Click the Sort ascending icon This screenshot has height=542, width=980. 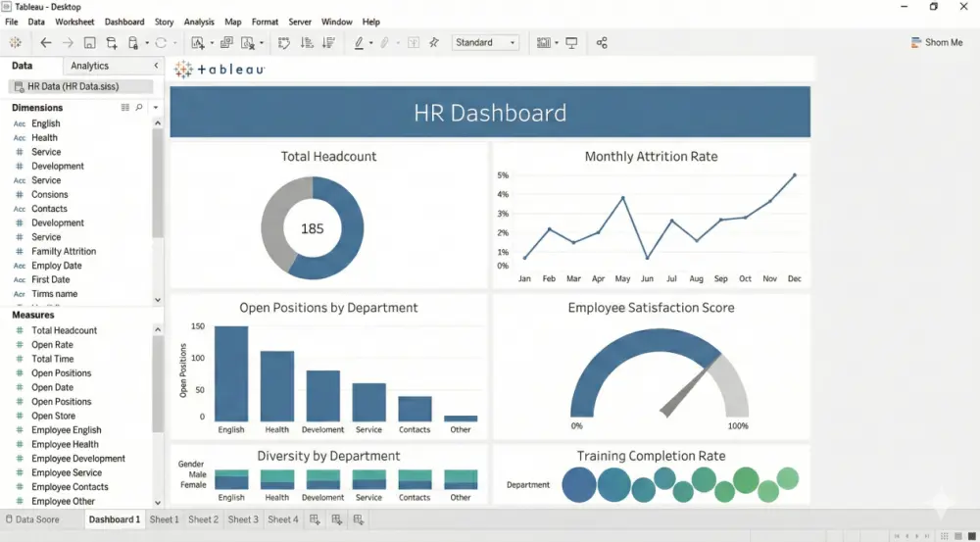click(306, 42)
